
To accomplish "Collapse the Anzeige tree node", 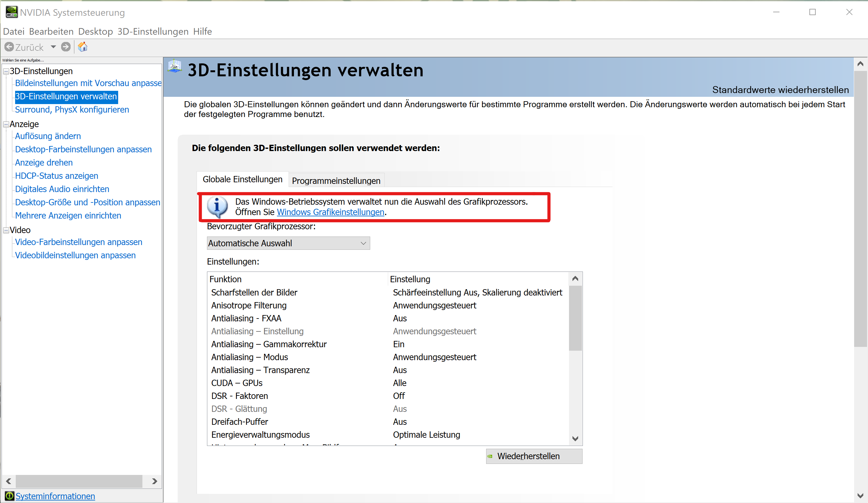I will click(6, 125).
